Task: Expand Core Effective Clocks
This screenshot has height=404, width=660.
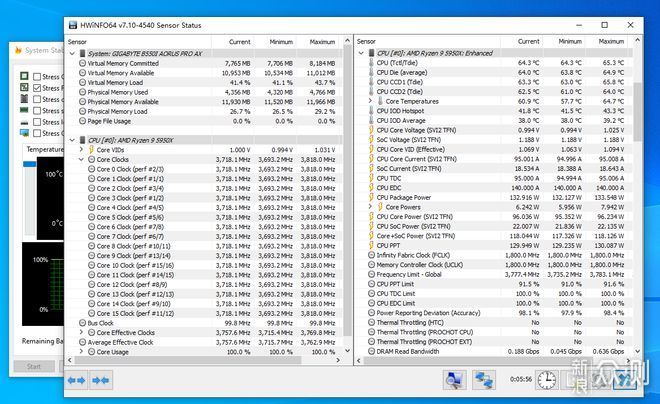Action: (81, 332)
